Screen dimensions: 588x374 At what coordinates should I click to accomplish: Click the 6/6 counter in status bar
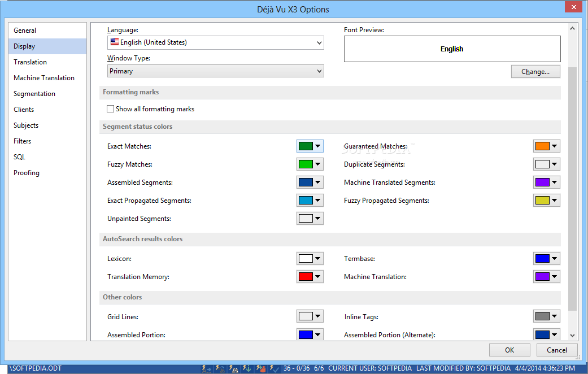click(319, 368)
